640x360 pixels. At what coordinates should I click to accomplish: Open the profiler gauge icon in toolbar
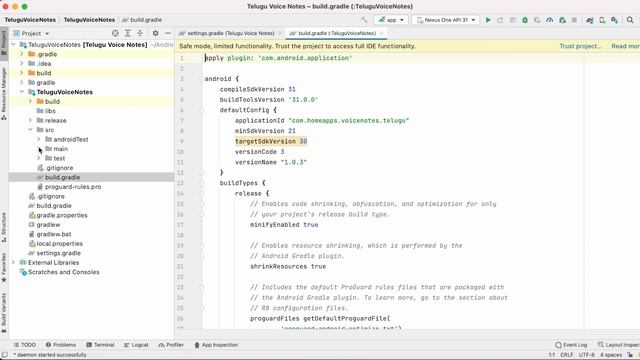coord(549,20)
